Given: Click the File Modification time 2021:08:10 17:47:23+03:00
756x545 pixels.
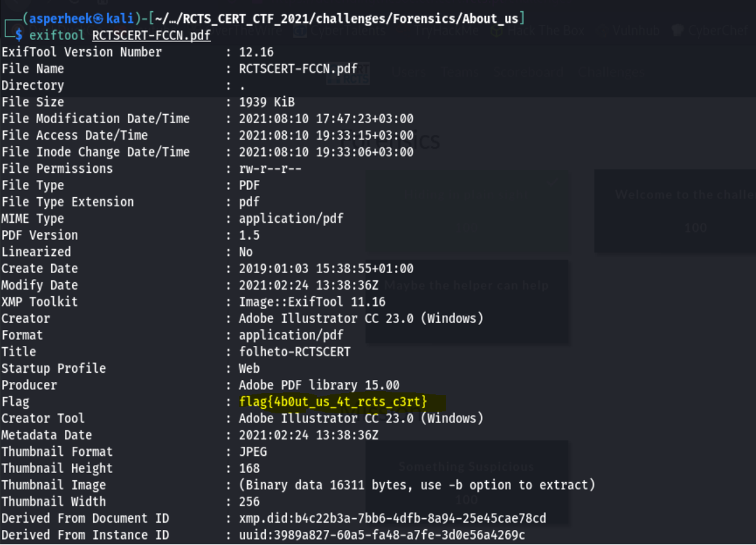Looking at the screenshot, I should pos(326,119).
